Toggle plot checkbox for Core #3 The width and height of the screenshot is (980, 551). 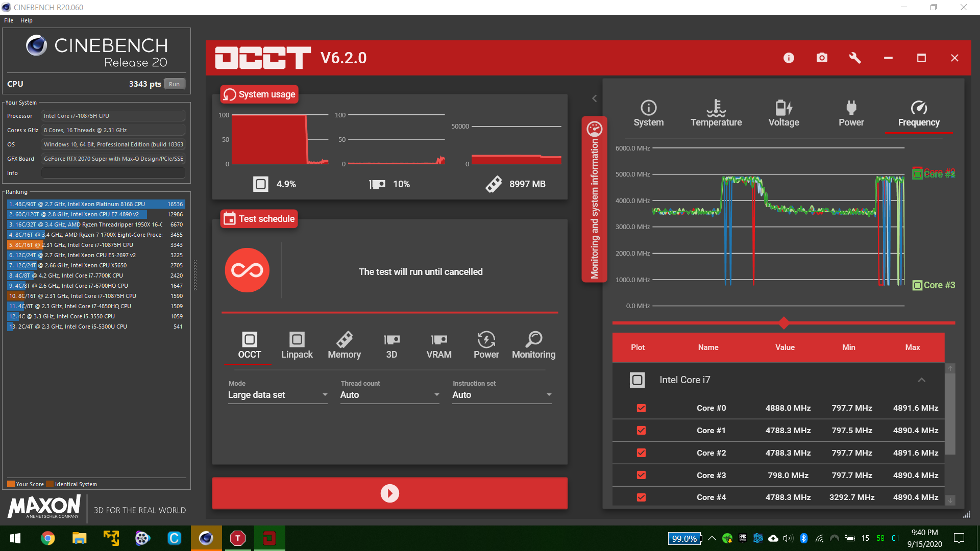coord(642,475)
